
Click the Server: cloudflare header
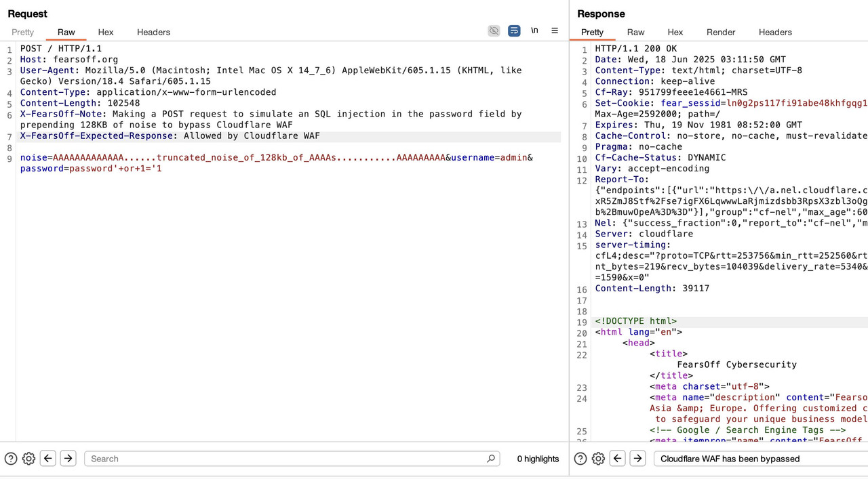click(644, 234)
